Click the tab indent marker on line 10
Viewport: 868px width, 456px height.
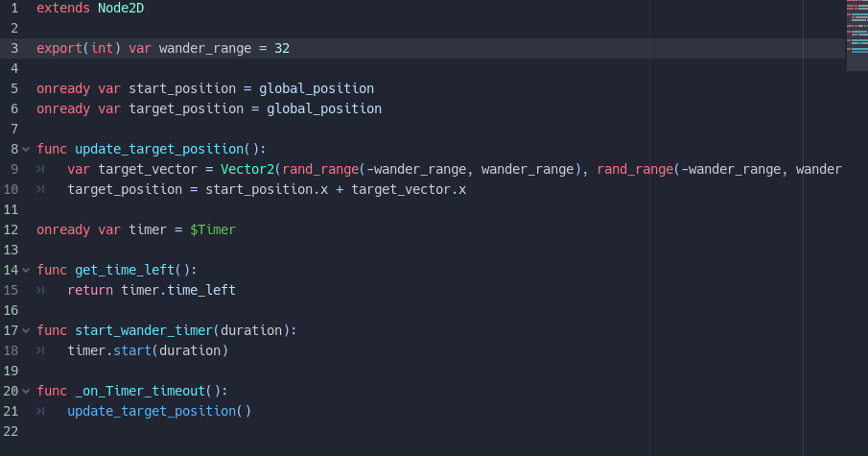(40, 189)
